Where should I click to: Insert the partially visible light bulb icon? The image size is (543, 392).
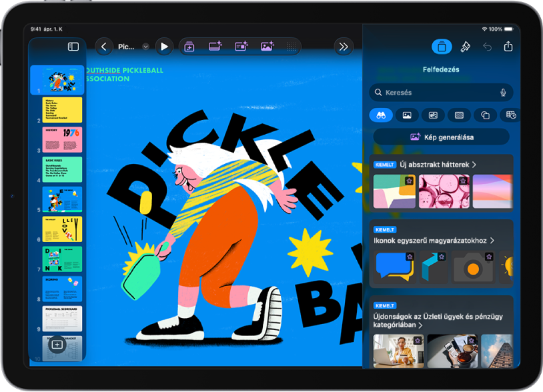pos(506,267)
